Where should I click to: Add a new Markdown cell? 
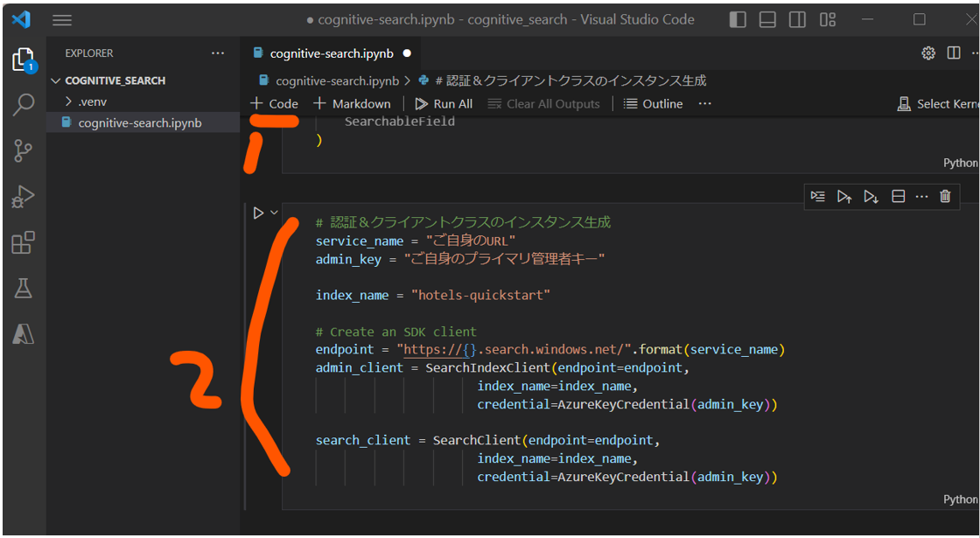point(353,104)
